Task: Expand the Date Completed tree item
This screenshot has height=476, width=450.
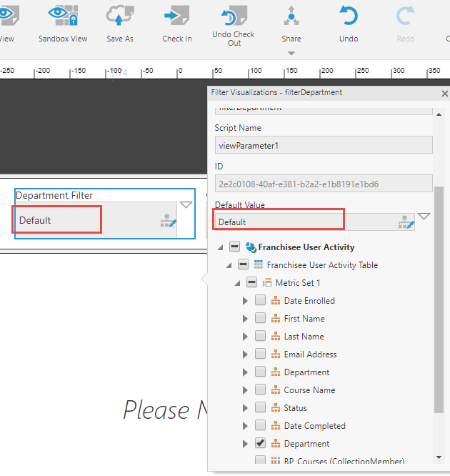Action: [245, 426]
